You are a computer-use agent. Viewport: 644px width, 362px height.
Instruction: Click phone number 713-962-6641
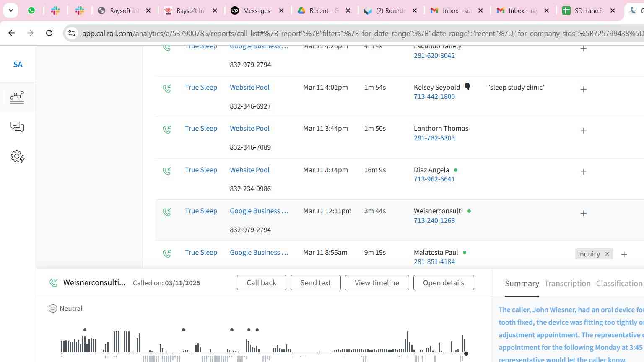434,179
